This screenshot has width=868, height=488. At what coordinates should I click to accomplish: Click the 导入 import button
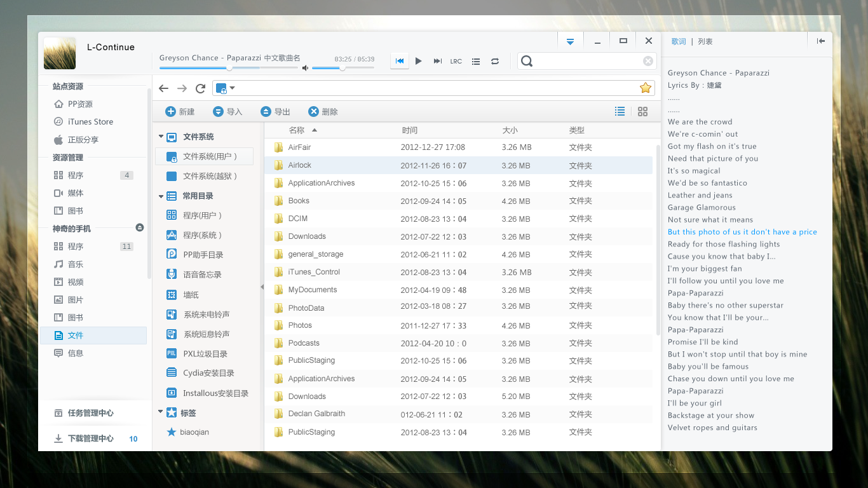click(x=227, y=112)
